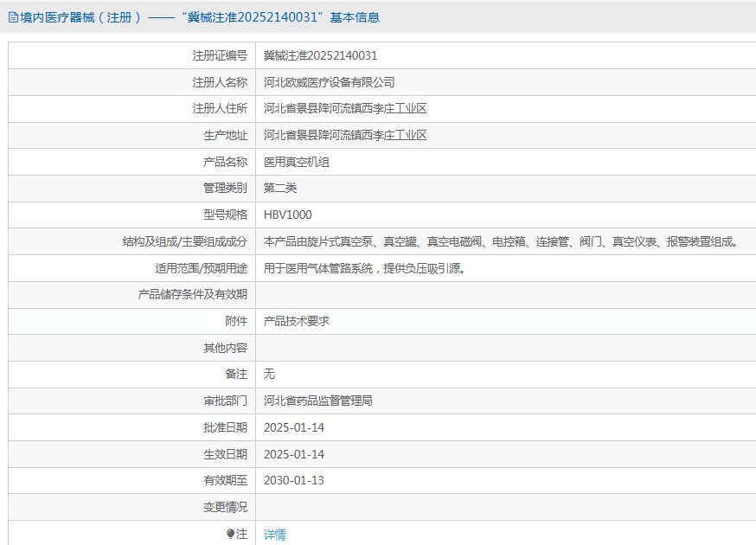
Task: Click the 附件 label
Action: [236, 321]
